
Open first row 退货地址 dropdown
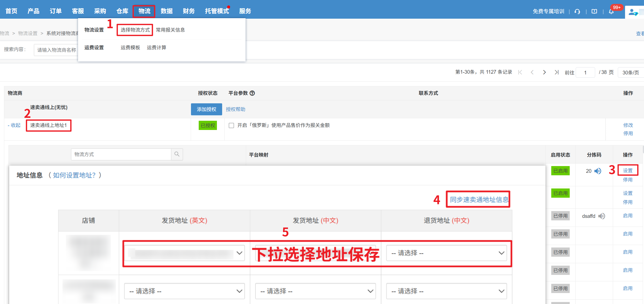446,253
